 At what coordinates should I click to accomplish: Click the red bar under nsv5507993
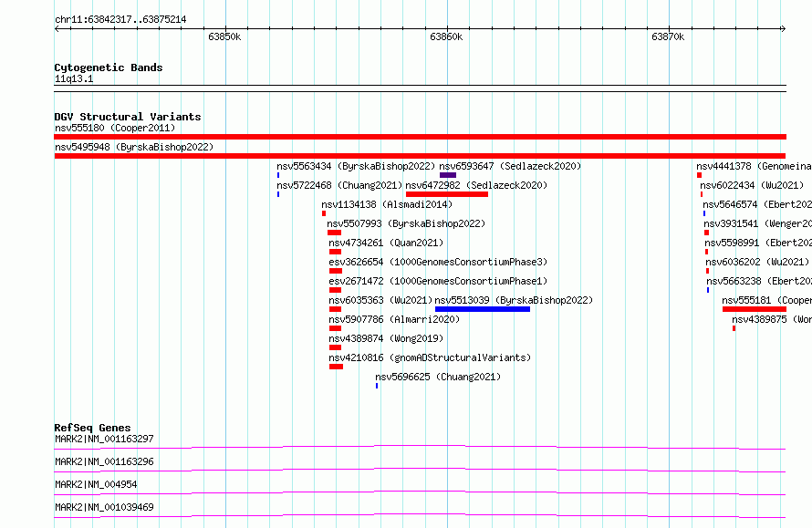(x=335, y=233)
